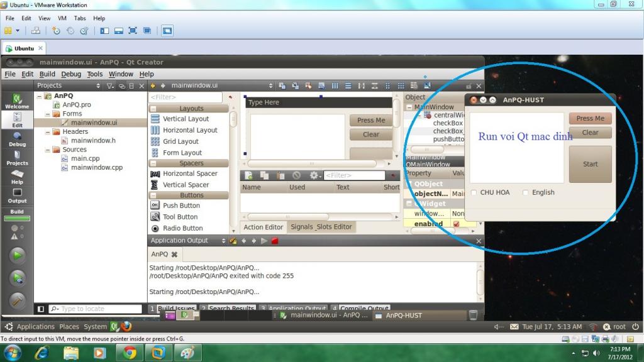Collapse the Layouts widget group
Viewport: 644px width, 362px height.
(x=153, y=109)
